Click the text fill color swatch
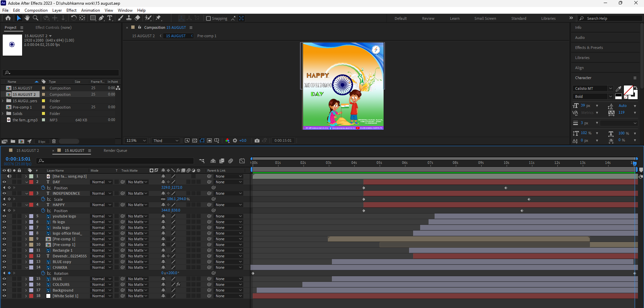 (x=628, y=90)
